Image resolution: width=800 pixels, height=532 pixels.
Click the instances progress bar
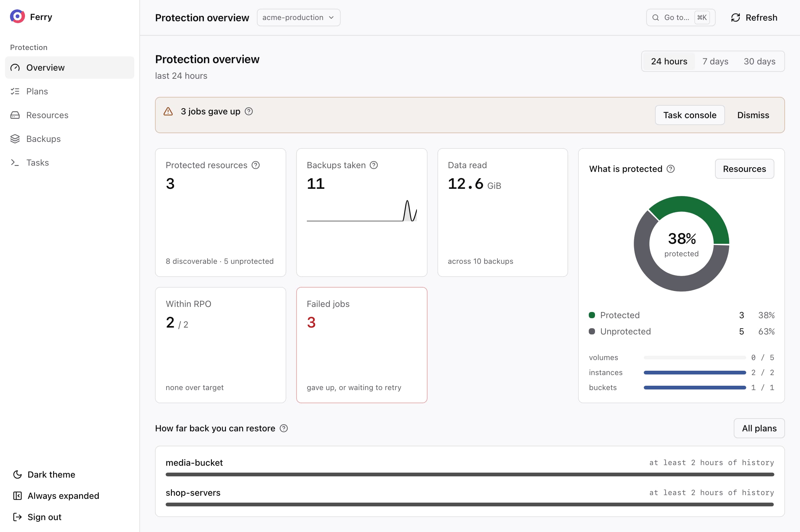coord(695,373)
